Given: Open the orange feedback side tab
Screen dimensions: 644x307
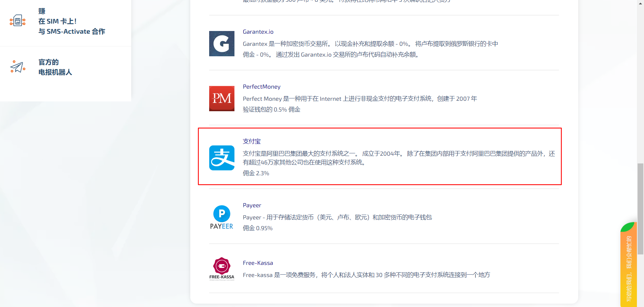Looking at the screenshot, I should pyautogui.click(x=628, y=265).
